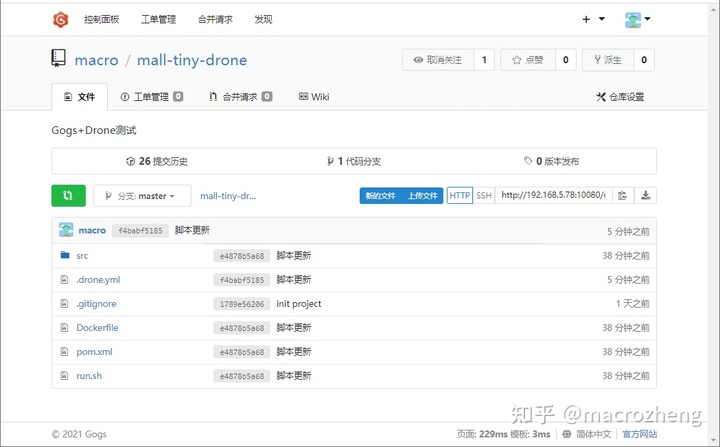Click the fork count next to 派生
The width and height of the screenshot is (720, 447).
click(x=644, y=60)
